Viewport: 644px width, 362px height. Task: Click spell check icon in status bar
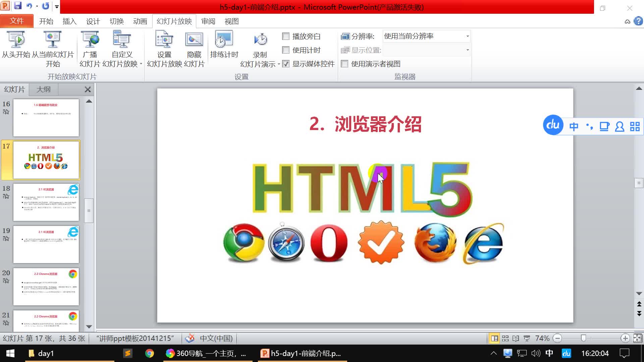tap(190, 339)
